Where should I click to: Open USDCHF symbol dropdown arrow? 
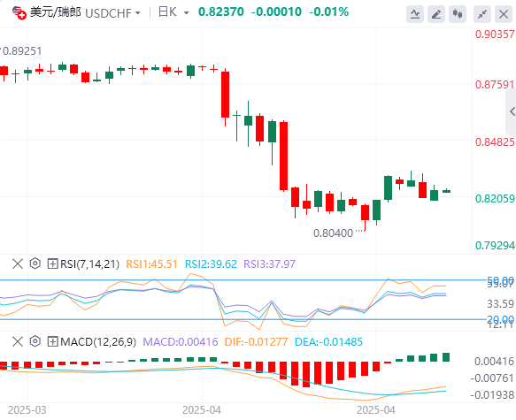[138, 13]
